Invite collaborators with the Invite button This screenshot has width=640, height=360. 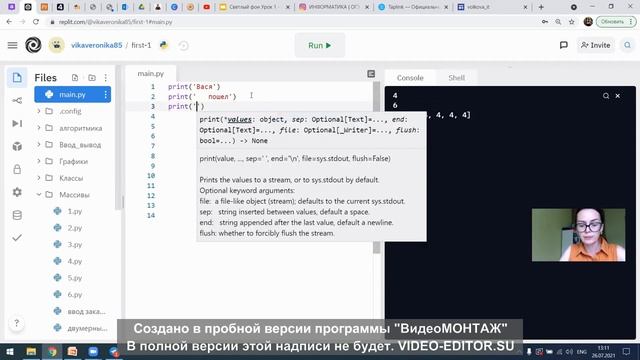pyautogui.click(x=596, y=45)
